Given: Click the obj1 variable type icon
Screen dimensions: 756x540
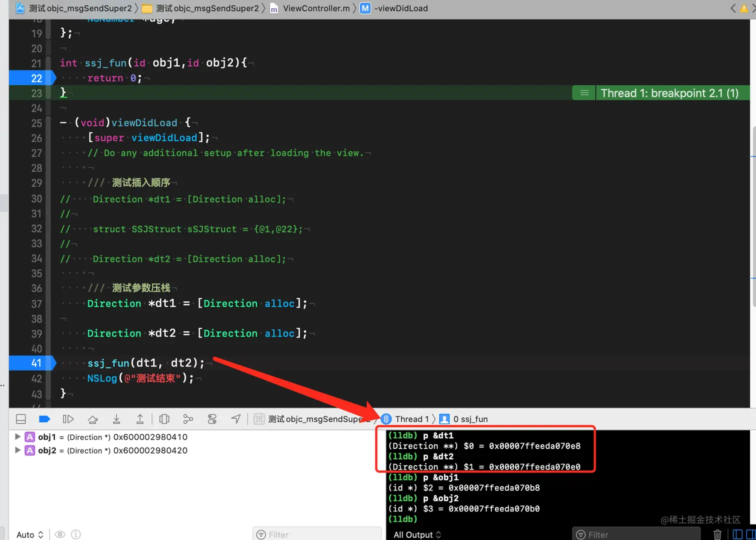Looking at the screenshot, I should pos(30,436).
